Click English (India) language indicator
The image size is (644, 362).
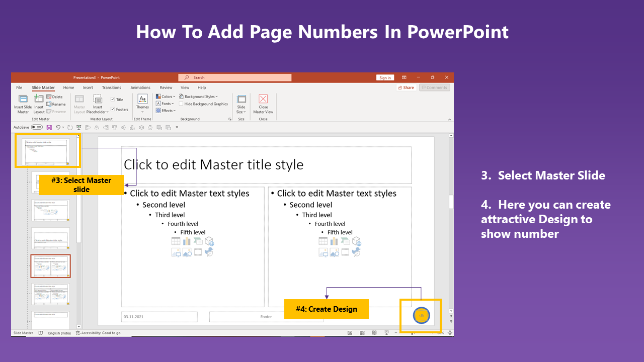coord(59,333)
